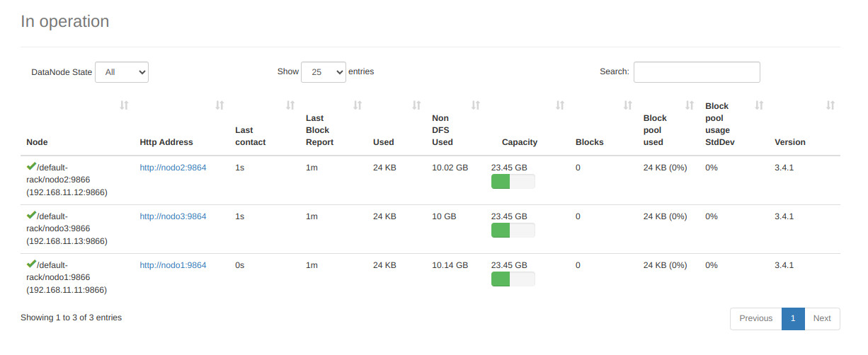Sort table by Capacity column arrows

point(560,105)
